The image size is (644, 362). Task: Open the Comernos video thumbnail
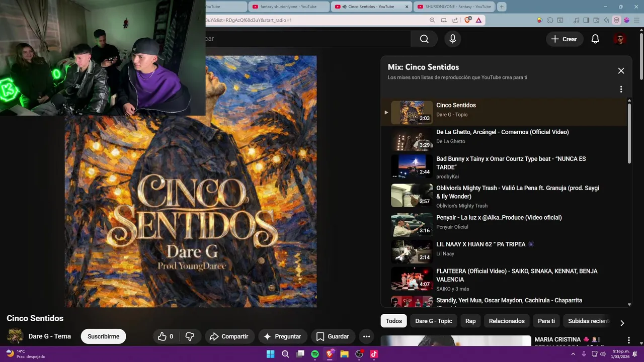pos(412,139)
